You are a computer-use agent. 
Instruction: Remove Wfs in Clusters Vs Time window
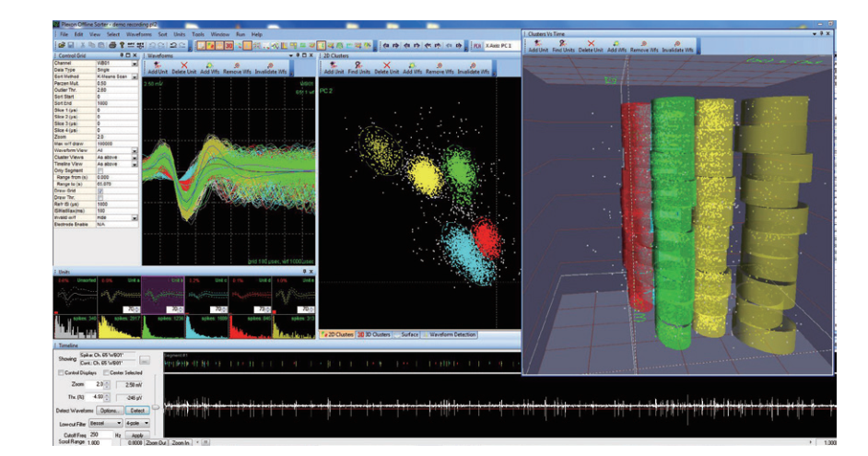(x=644, y=46)
